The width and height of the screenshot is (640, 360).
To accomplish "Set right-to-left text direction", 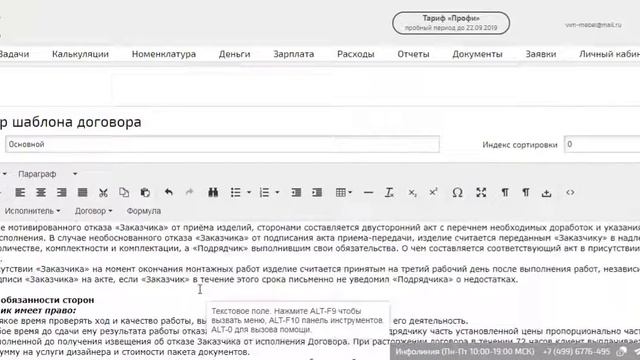I will pos(526,192).
